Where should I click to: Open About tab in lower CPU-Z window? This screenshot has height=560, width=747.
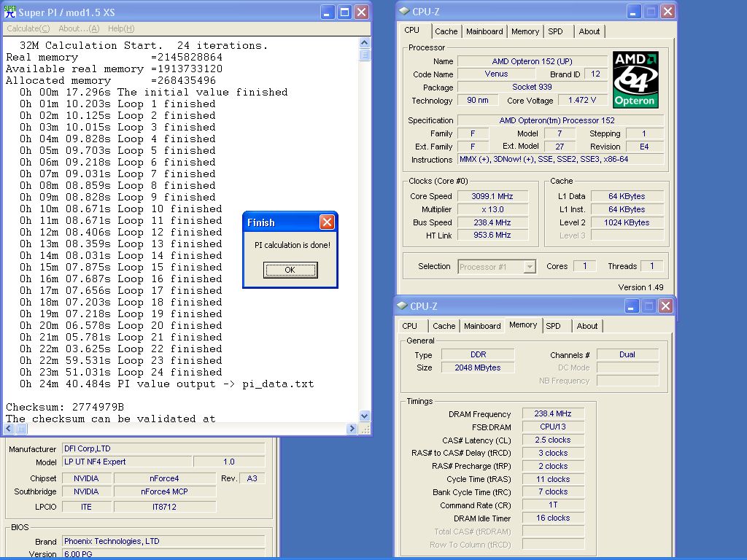pyautogui.click(x=587, y=326)
